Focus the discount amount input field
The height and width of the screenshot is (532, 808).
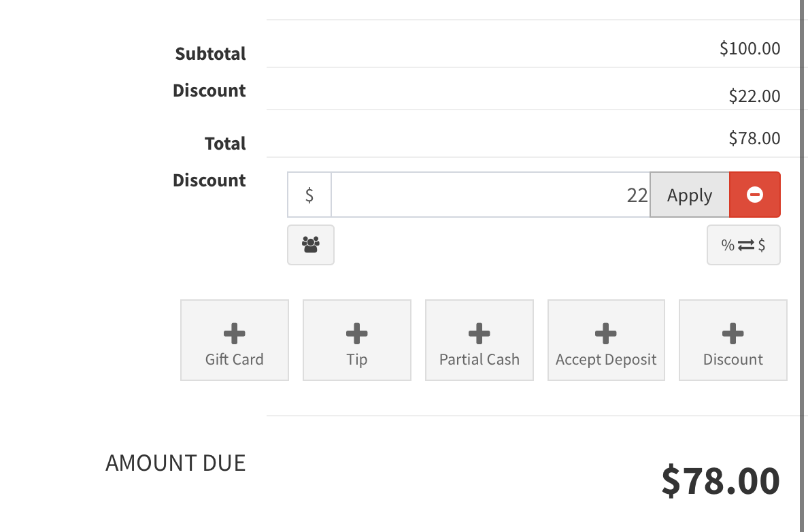pos(490,195)
